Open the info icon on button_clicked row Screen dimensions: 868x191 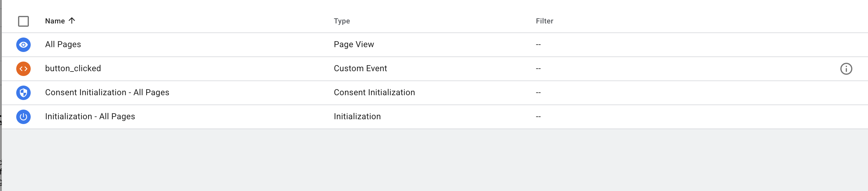tap(846, 68)
